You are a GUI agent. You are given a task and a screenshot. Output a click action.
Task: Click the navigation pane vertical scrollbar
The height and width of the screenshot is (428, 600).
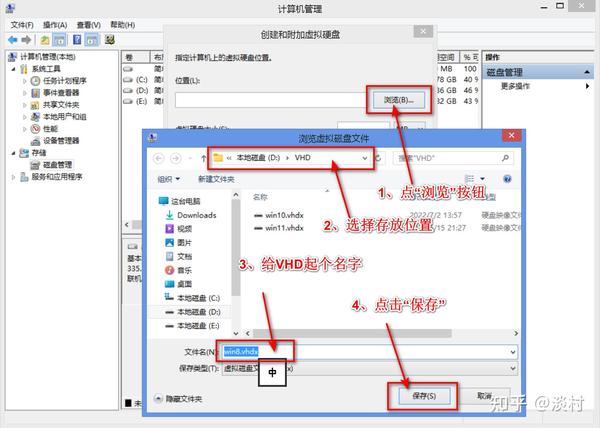point(236,247)
